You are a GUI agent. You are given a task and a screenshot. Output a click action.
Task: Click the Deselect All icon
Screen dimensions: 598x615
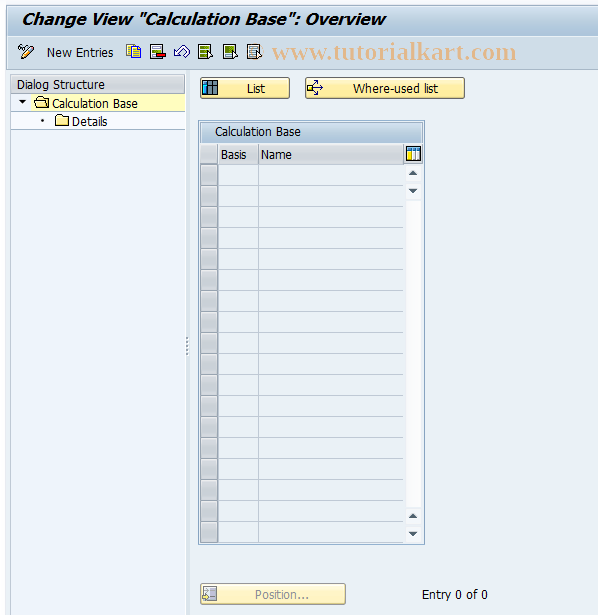coord(254,52)
